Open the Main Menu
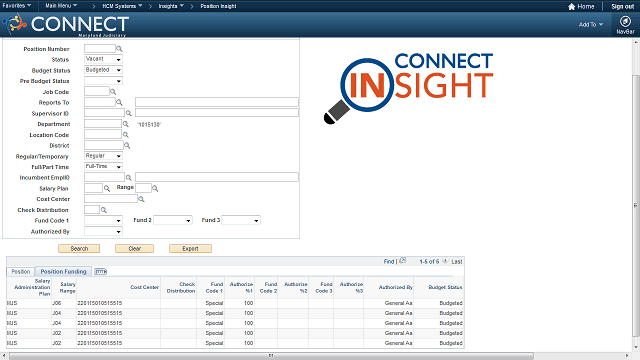Viewport: 640px width, 360px height. (x=61, y=6)
